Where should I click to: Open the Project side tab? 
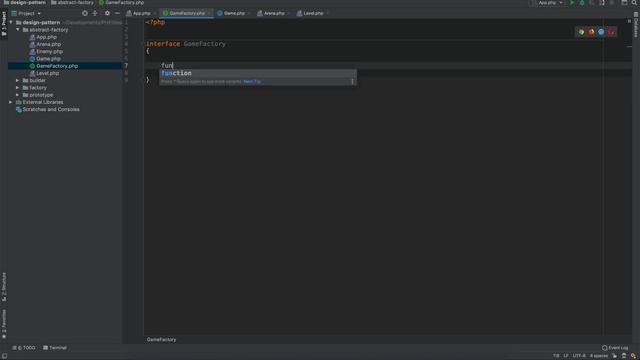[4, 24]
